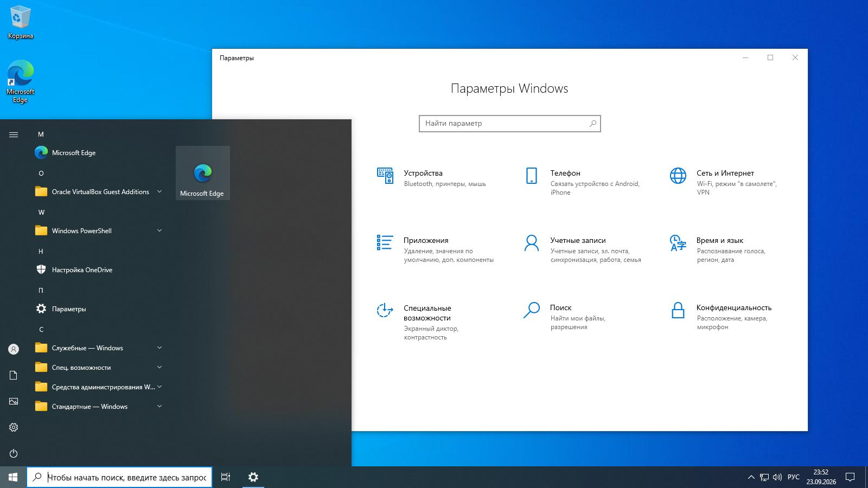868x488 pixels.
Task: Open Учетные записи person icon
Action: coord(532,243)
